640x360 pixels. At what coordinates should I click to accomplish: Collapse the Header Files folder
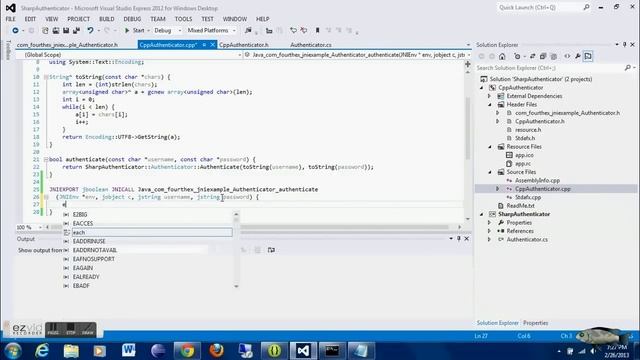490,104
